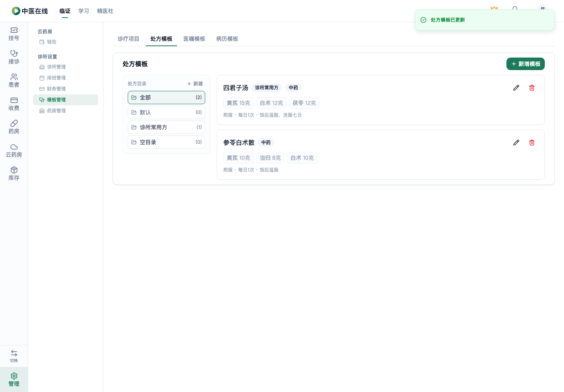564x392 pixels.
Task: Edit the 参苓白术散 template with the pencil icon
Action: pos(516,143)
